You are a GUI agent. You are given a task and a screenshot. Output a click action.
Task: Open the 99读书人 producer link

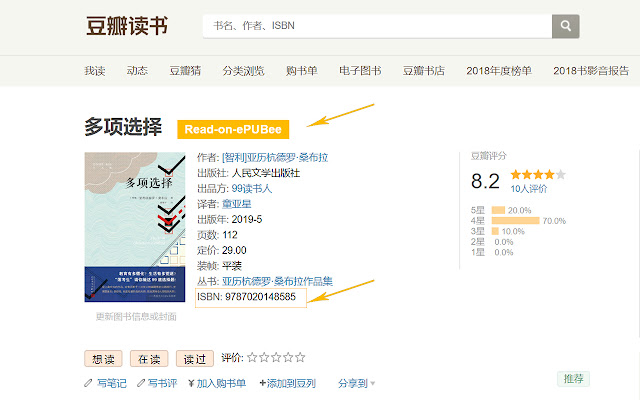pyautogui.click(x=251, y=189)
